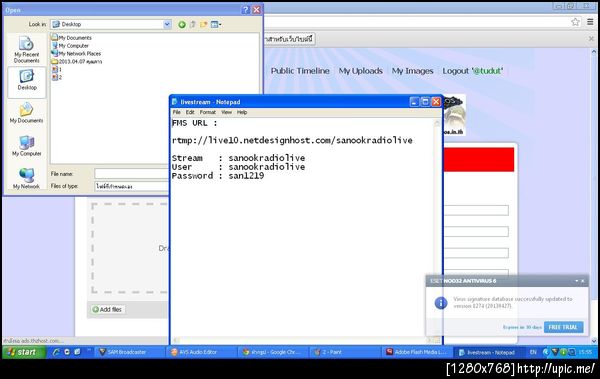Select My Computer in the file list
This screenshot has width=600, height=379.
point(70,46)
